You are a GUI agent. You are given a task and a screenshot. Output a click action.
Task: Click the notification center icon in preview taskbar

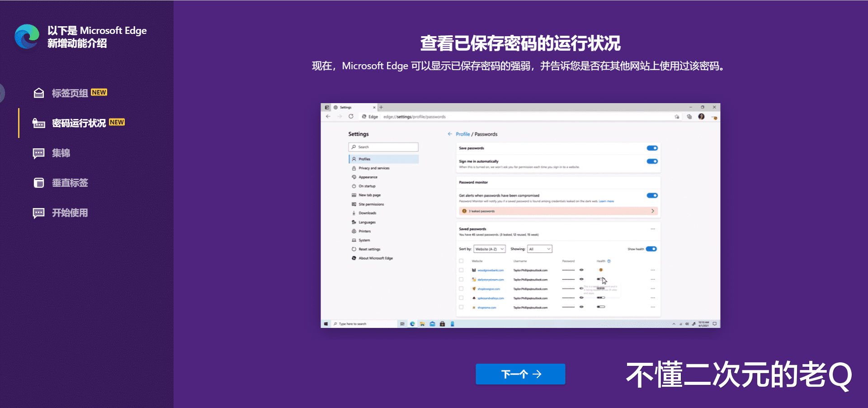coord(714,324)
